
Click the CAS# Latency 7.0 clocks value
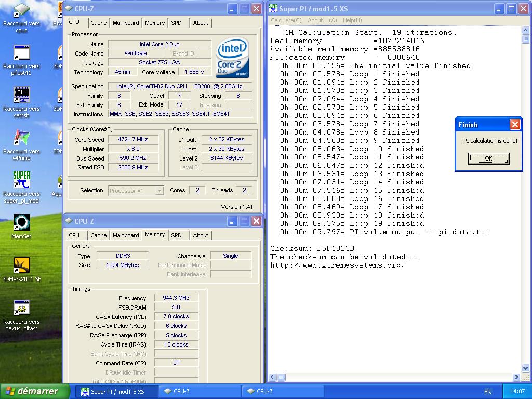(176, 316)
